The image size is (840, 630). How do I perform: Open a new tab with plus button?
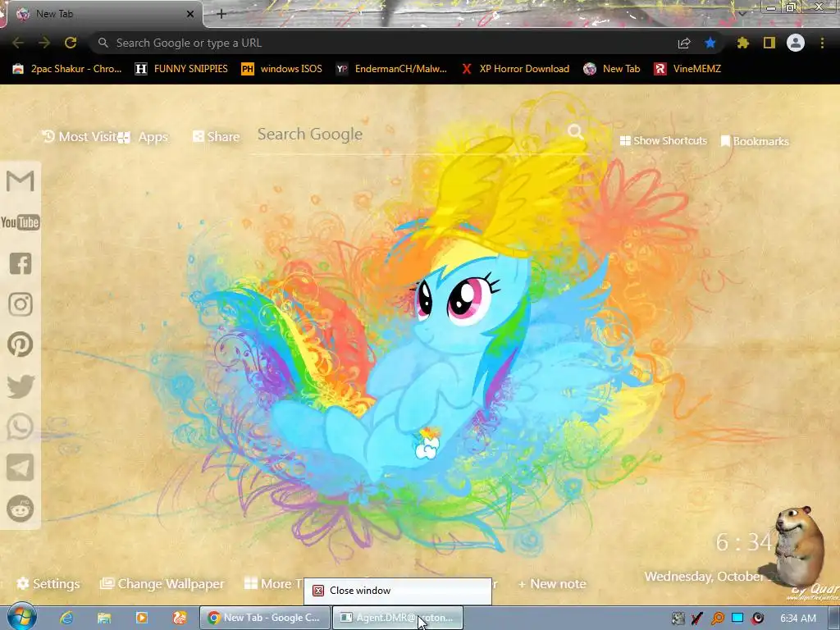point(221,14)
